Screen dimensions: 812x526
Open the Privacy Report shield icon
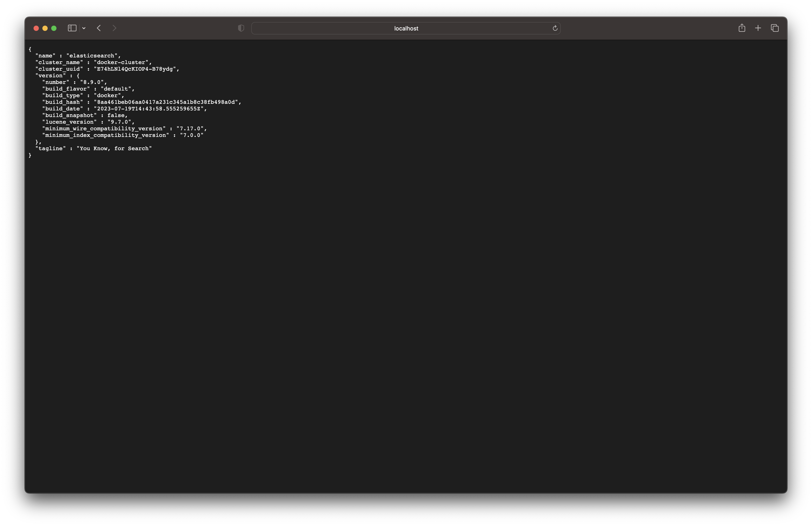241,28
